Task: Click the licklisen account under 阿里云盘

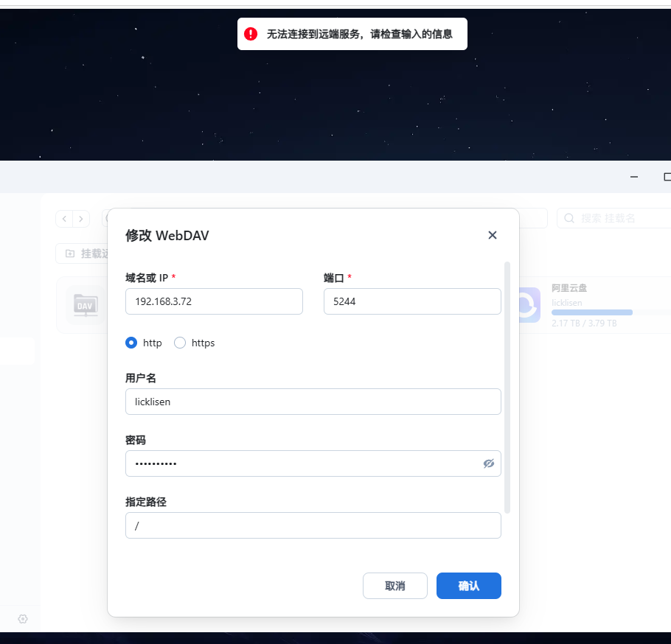Action: click(x=566, y=303)
